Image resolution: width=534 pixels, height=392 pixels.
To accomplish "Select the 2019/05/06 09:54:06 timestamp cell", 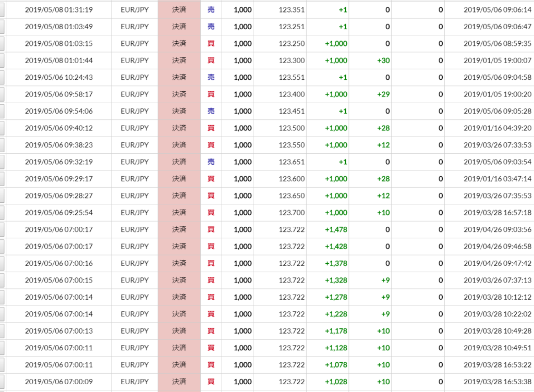I will 58,111.
